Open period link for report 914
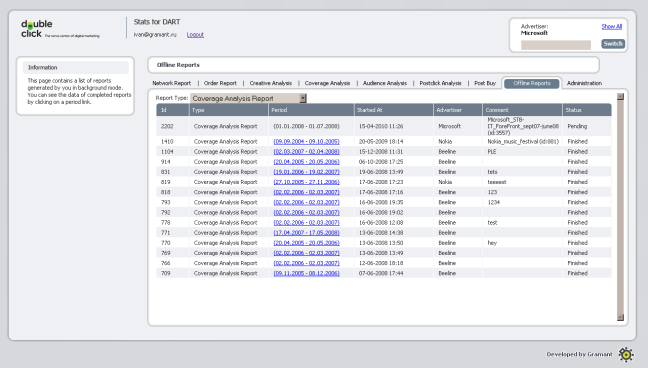 pos(306,162)
